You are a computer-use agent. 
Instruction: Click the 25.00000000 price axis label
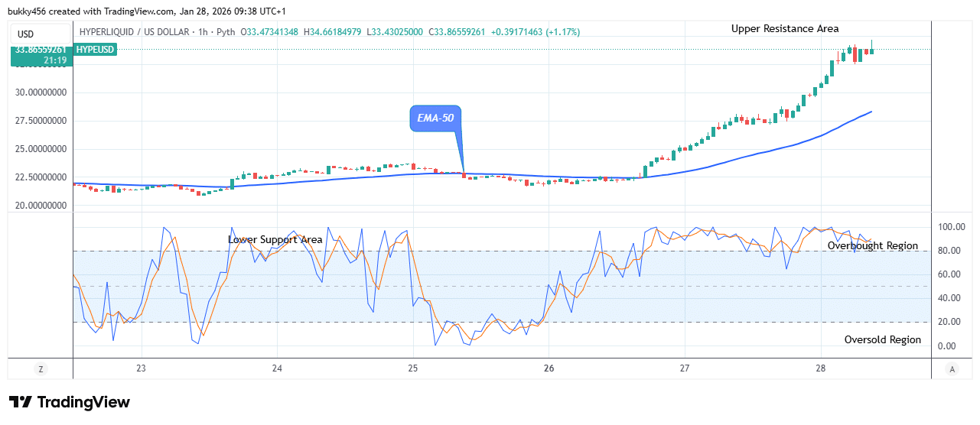40,149
